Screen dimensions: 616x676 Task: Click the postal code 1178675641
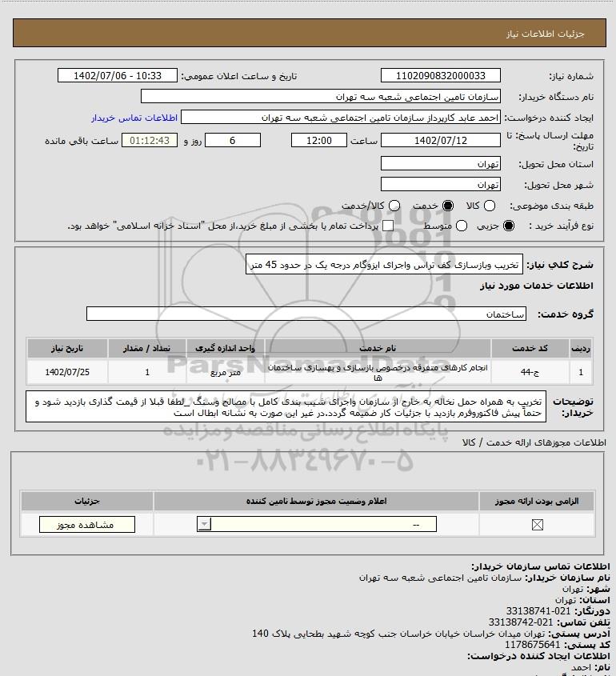[x=532, y=645]
